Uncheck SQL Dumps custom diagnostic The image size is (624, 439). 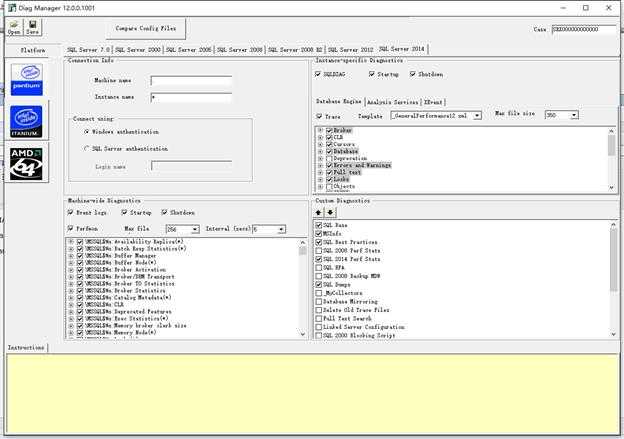(x=319, y=285)
